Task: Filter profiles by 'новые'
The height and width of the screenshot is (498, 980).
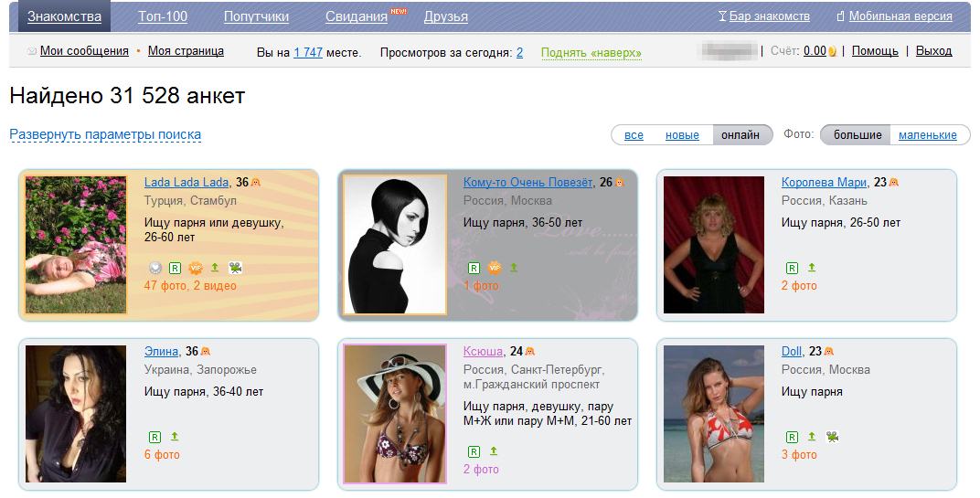Action: (x=683, y=135)
